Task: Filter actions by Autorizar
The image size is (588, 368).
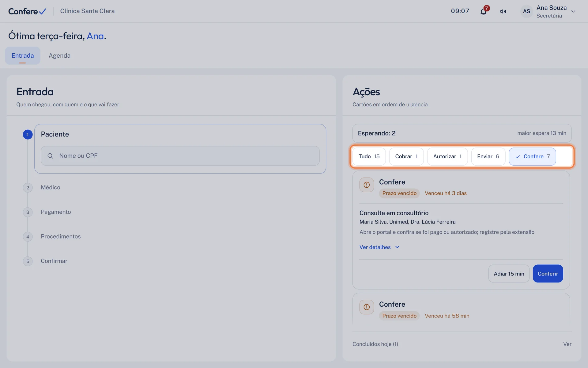Action: (x=447, y=156)
